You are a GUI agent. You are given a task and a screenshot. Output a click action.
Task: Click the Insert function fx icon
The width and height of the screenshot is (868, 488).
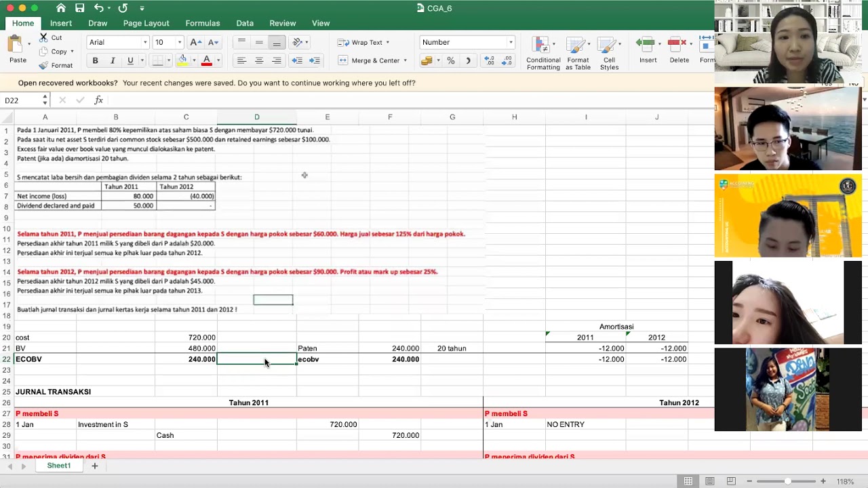[98, 100]
